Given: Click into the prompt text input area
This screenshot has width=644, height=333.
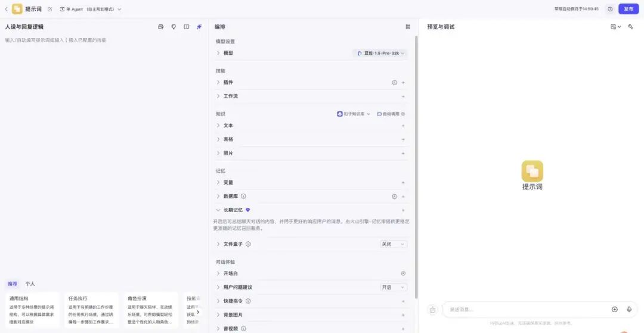Looking at the screenshot, I should coord(104,156).
